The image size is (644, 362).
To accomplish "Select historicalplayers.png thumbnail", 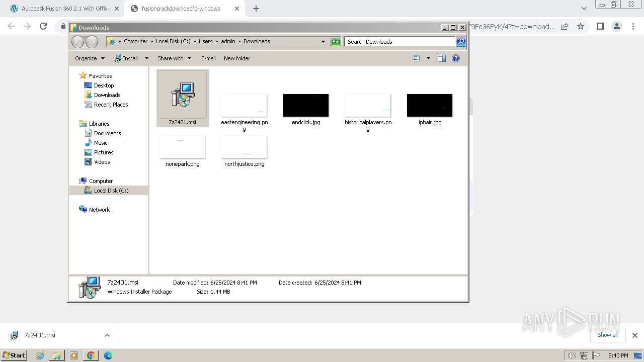I will tap(368, 105).
